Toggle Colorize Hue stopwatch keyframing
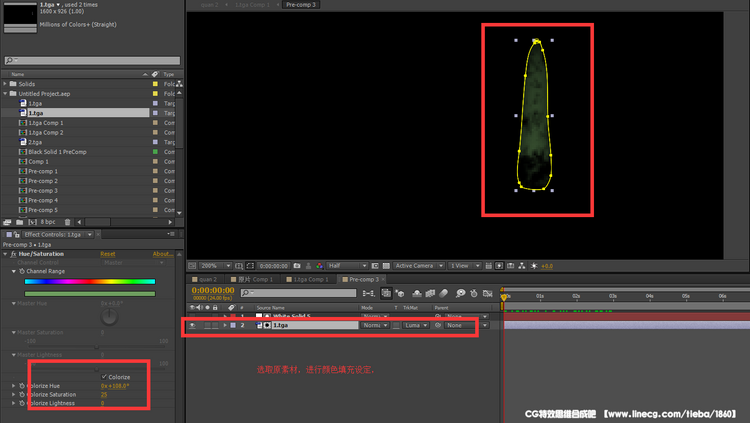The width and height of the screenshot is (750, 423). pos(22,386)
